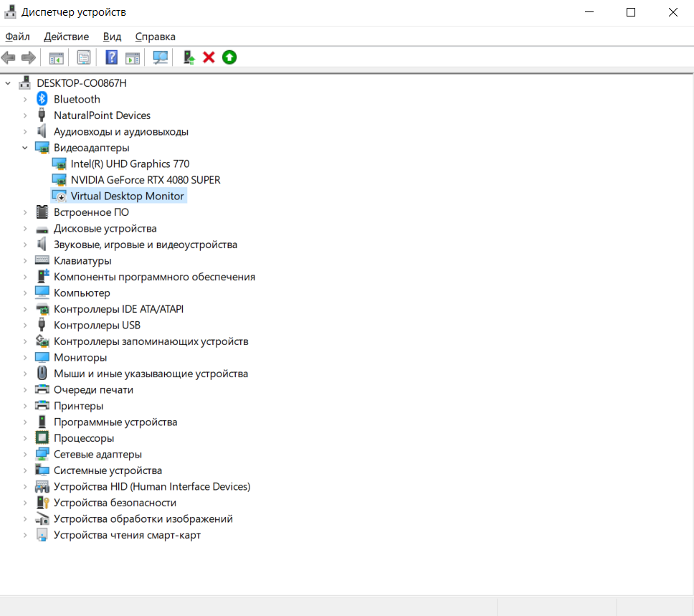Select the Мониторы category

80,357
